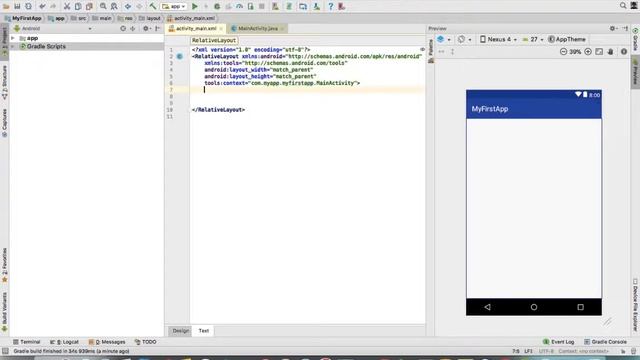Tap the home button in phone preview

(x=534, y=307)
